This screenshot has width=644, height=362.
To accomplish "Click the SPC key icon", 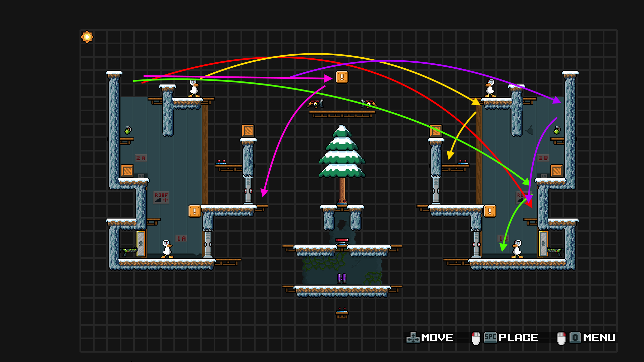I will [x=490, y=337].
